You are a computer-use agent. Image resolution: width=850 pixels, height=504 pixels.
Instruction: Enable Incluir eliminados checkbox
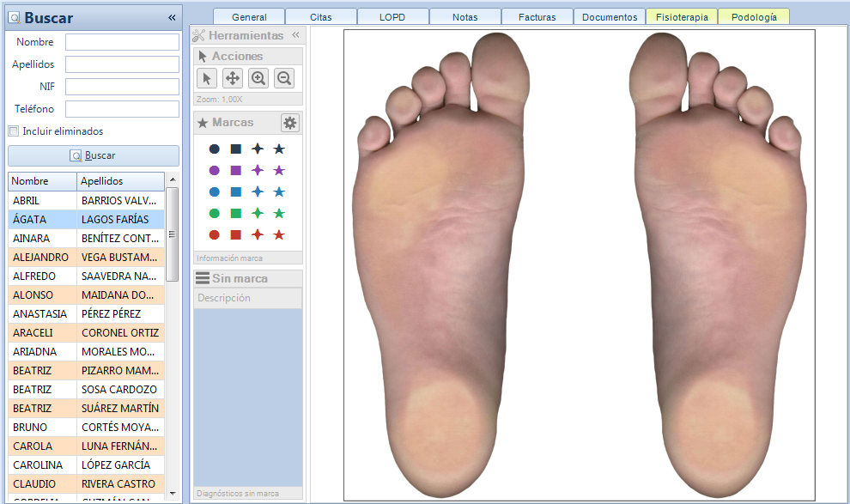tap(13, 131)
